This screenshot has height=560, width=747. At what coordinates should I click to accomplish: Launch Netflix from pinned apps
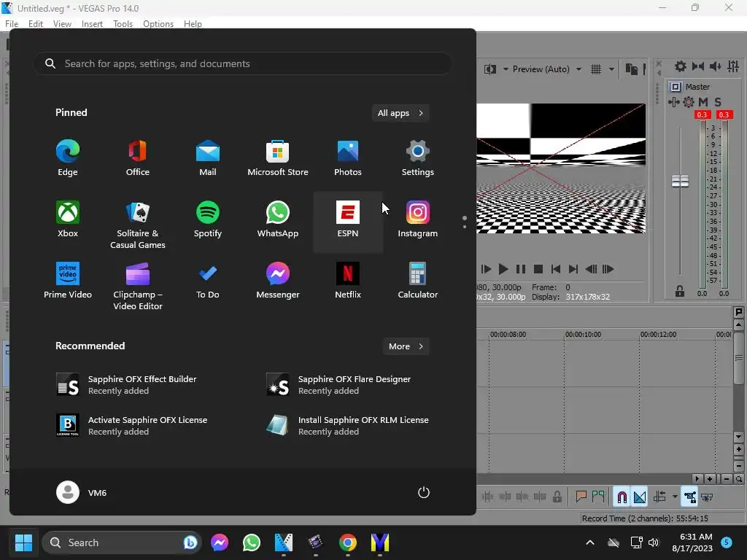point(348,281)
